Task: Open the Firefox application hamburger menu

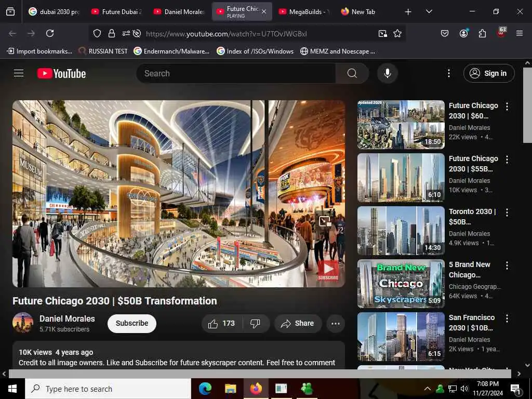Action: click(520, 33)
